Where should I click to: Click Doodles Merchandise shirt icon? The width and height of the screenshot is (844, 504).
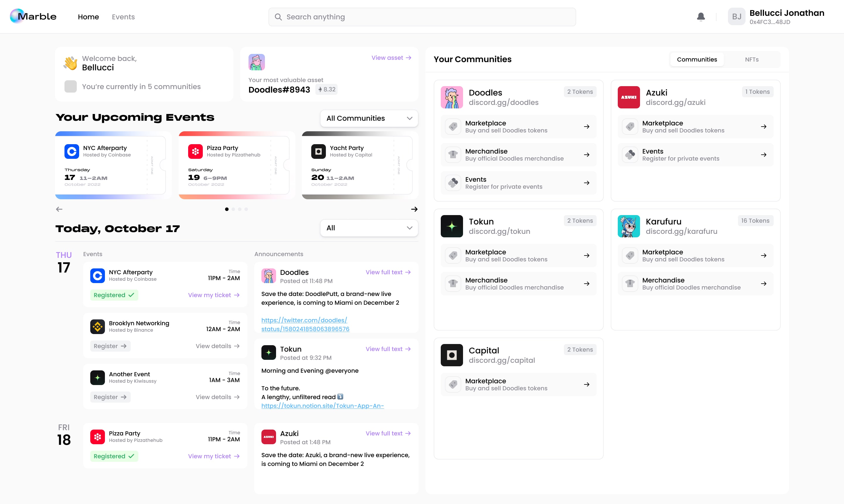pos(453,155)
